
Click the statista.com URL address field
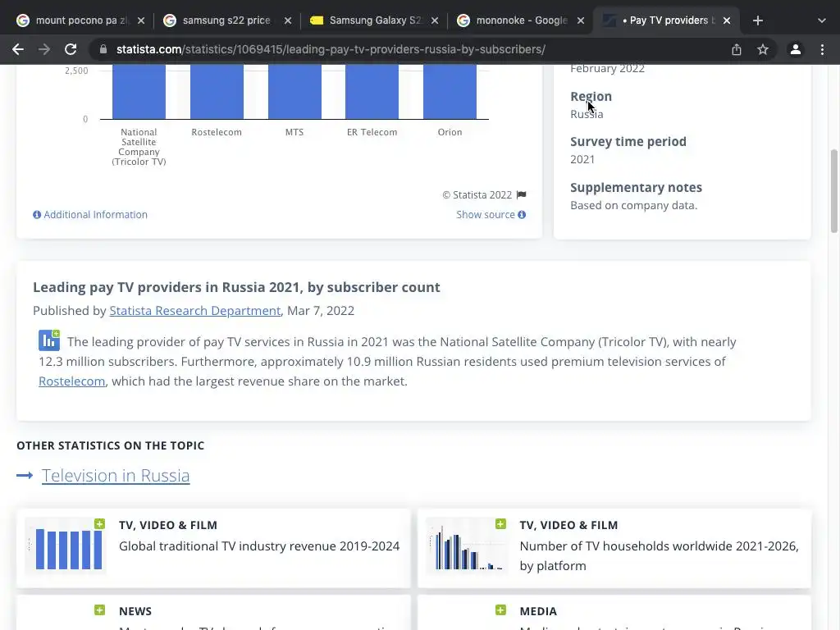pyautogui.click(x=331, y=49)
